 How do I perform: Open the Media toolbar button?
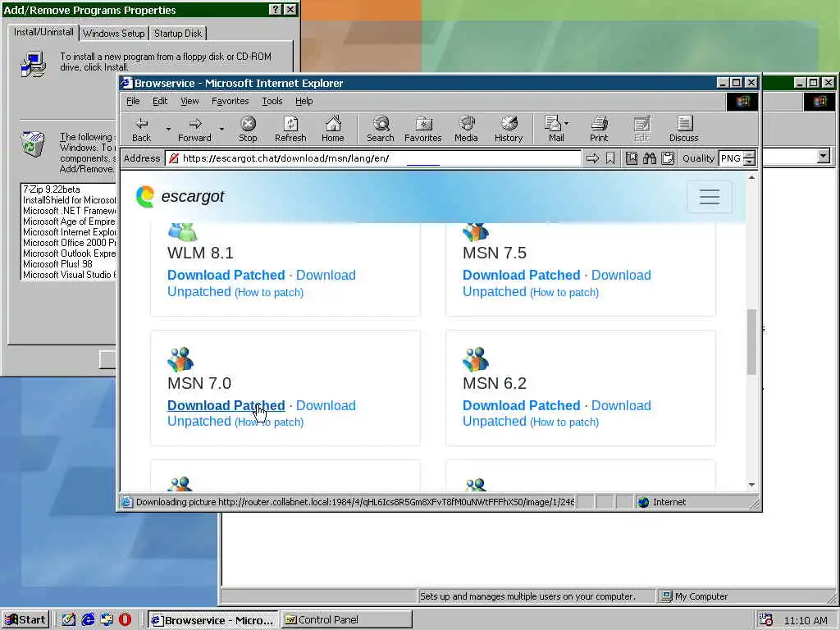pyautogui.click(x=466, y=130)
